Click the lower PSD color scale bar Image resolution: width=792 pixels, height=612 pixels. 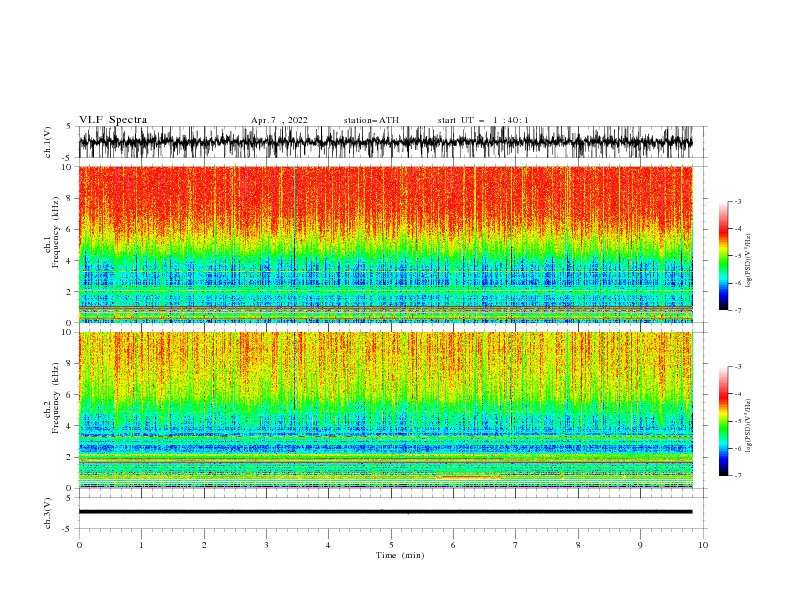tap(723, 421)
